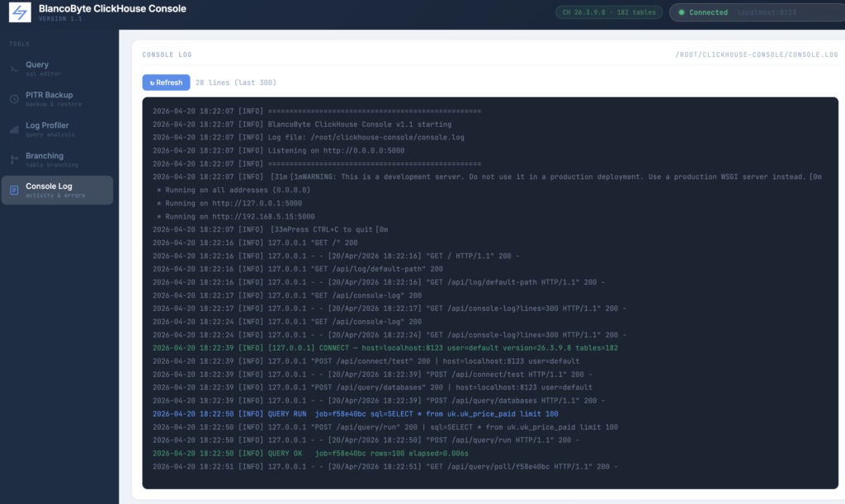845x504 pixels.
Task: Click the 'GET /api/log/default-path HTTP/1.1' line
Action: (x=379, y=282)
